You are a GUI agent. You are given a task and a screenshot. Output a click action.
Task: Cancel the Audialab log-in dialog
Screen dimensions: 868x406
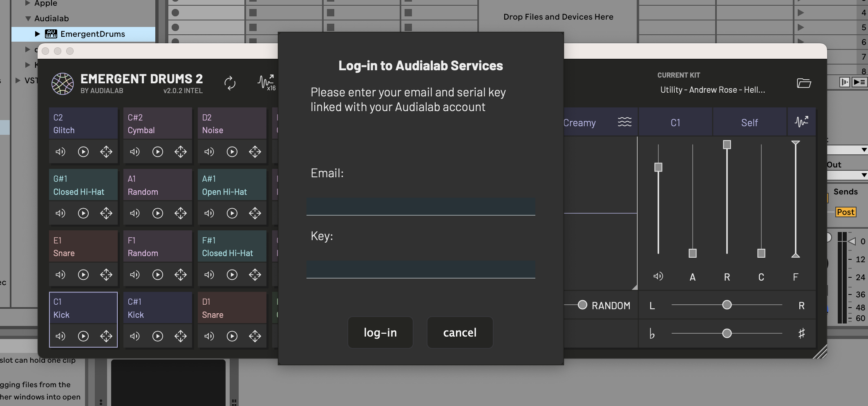tap(460, 332)
